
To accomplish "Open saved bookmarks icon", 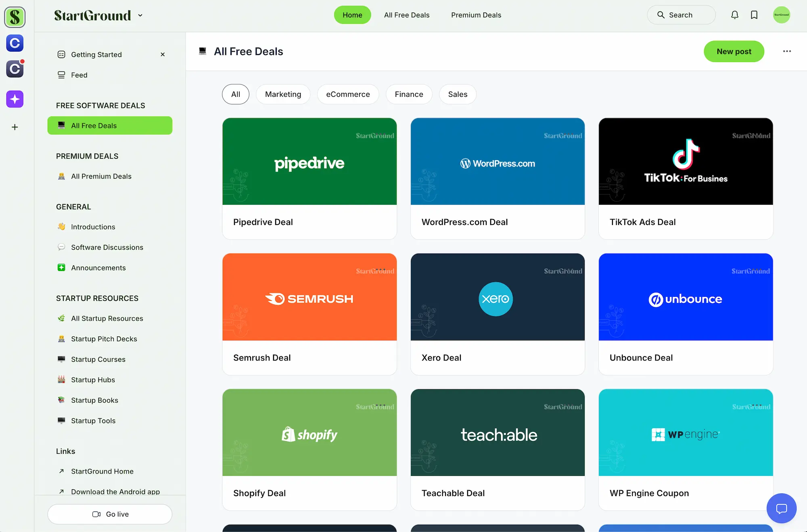I will coord(754,15).
